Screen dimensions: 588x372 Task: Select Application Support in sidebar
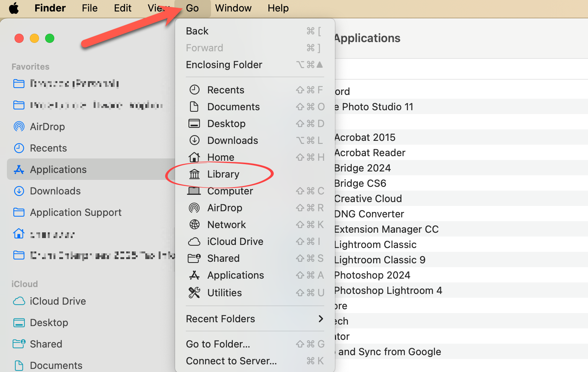(75, 212)
